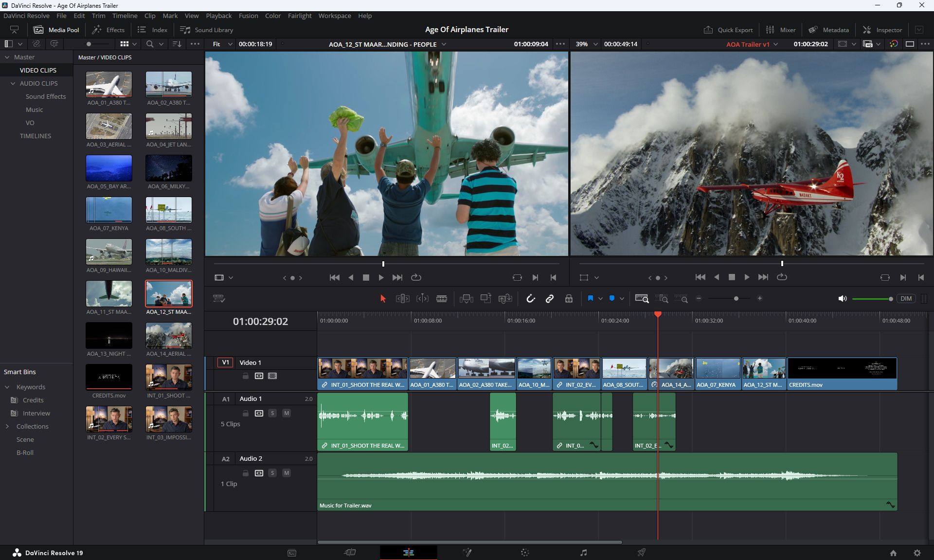Open project settings gear icon
Image resolution: width=934 pixels, height=560 pixels.
pos(917,553)
